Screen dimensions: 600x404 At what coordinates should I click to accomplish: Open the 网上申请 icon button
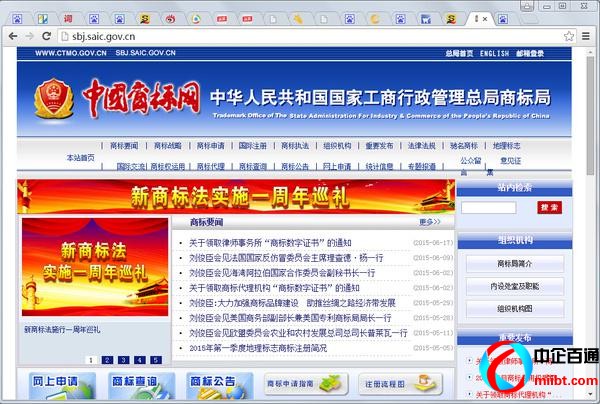click(55, 383)
